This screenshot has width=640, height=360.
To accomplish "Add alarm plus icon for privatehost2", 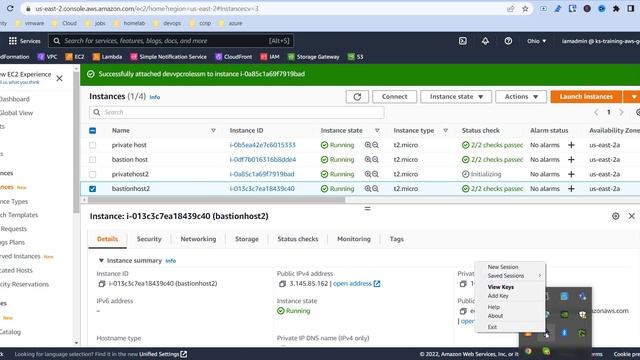I will 571,174.
